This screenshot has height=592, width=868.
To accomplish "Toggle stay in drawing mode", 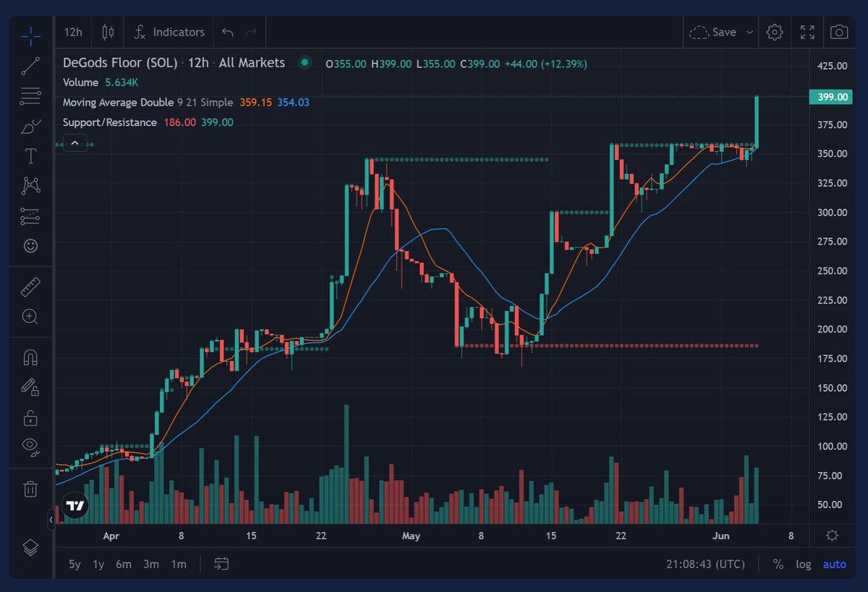I will [x=30, y=387].
